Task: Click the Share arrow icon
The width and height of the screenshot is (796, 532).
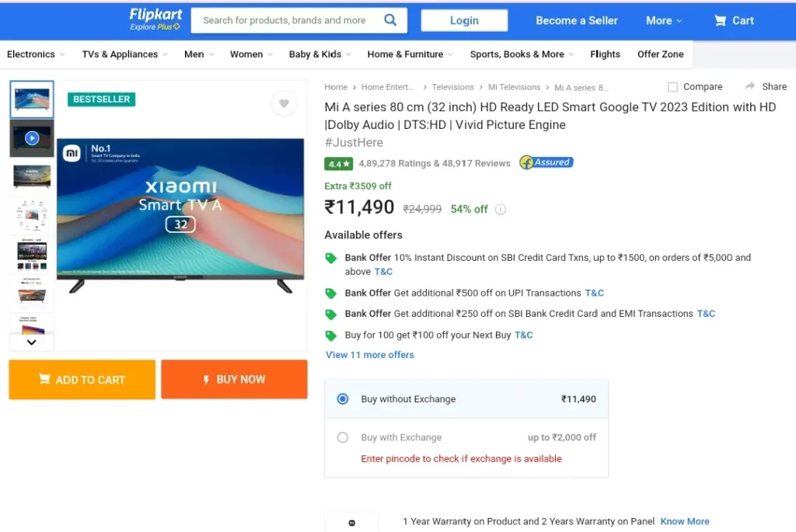Action: (x=749, y=86)
